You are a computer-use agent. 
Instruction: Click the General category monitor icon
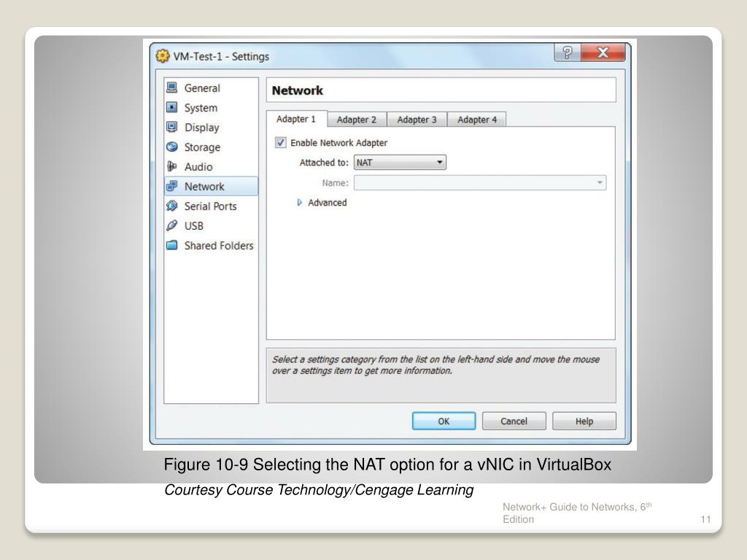(x=171, y=87)
